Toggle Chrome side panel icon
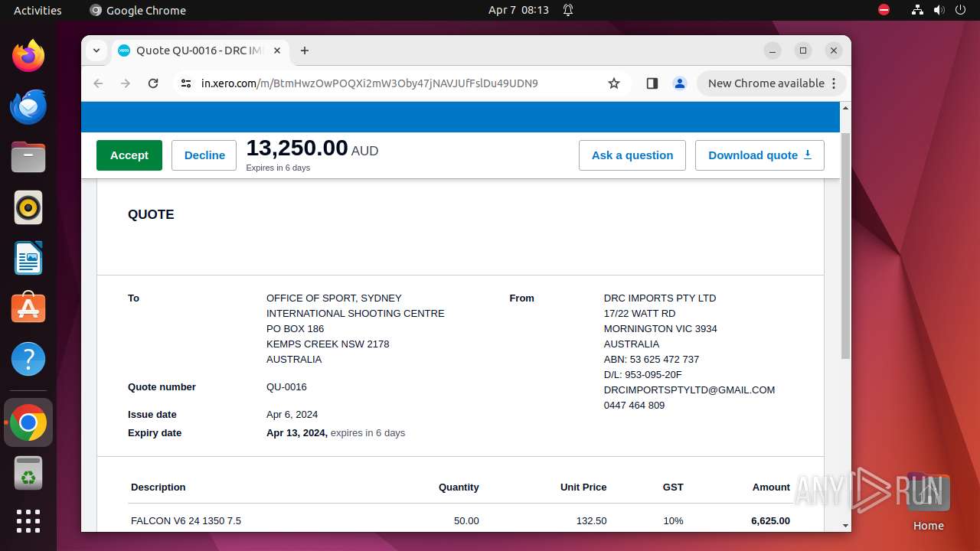 click(x=652, y=83)
